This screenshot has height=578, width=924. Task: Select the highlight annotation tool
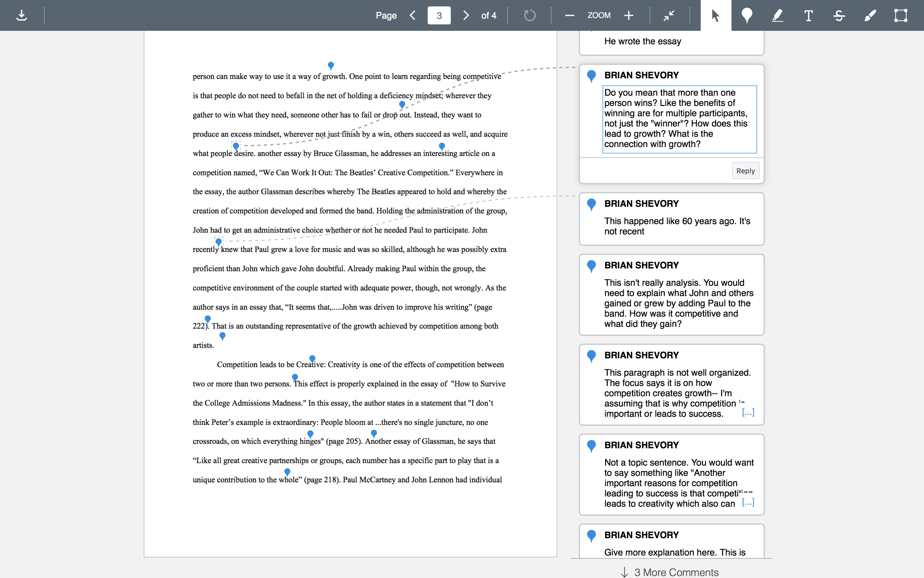pyautogui.click(x=777, y=15)
